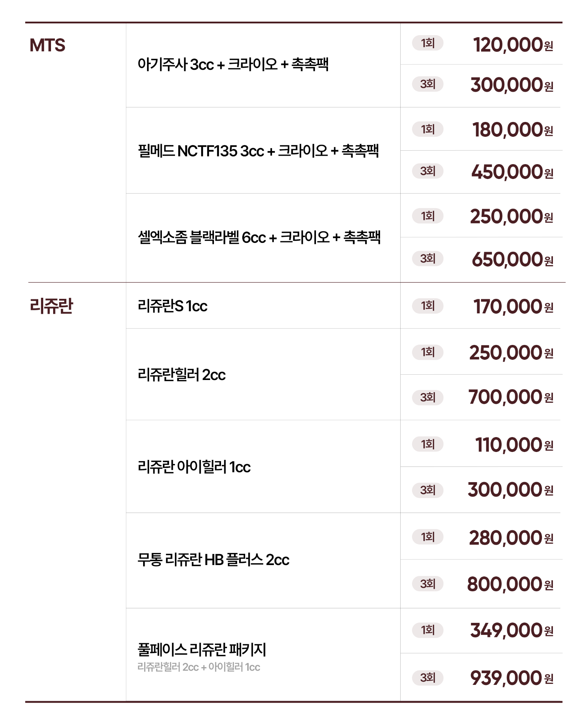Viewport: 588px width, 726px height.
Task: Choose the 무통 리쥬란 HB 플러스 2cc item
Action: click(213, 560)
